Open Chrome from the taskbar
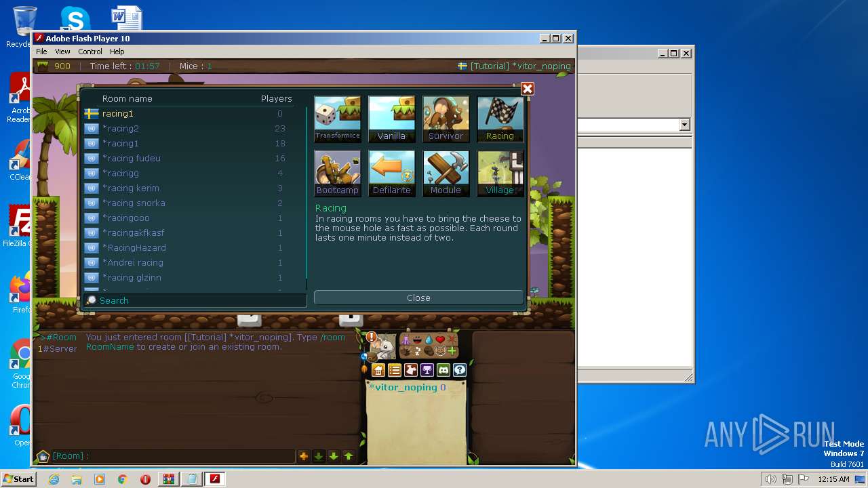 [123, 479]
